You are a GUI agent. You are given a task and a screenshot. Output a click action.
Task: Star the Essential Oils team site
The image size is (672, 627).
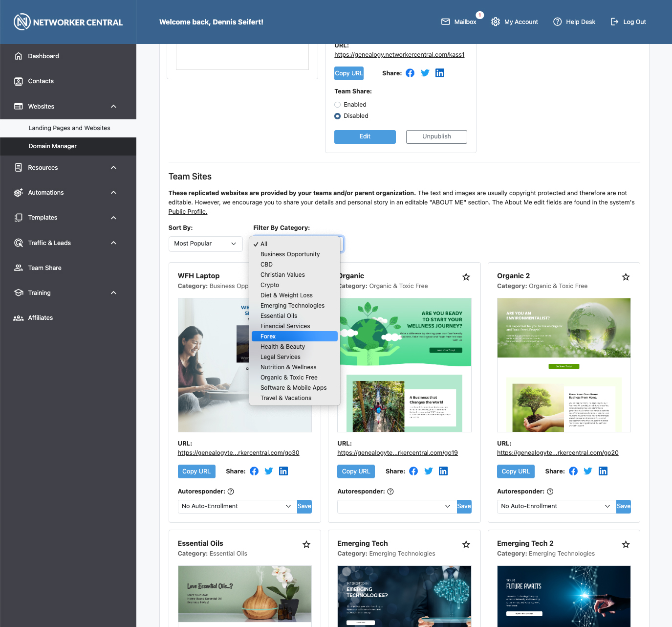point(306,544)
